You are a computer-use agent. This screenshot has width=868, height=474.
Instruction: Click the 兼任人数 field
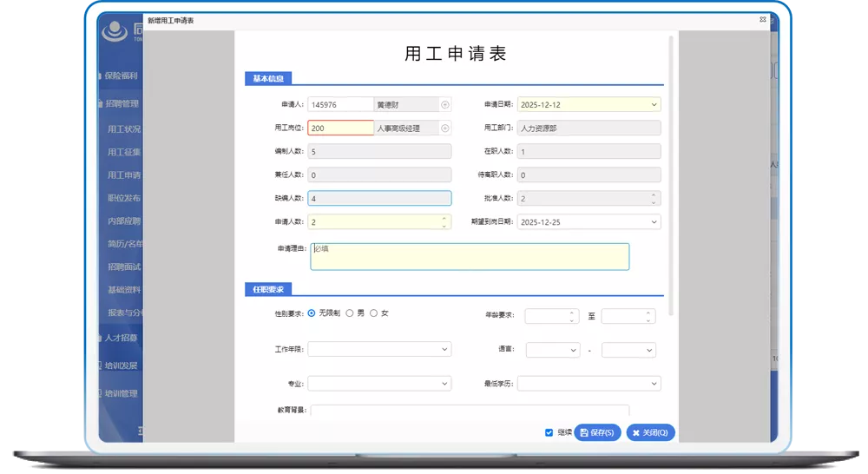click(379, 175)
